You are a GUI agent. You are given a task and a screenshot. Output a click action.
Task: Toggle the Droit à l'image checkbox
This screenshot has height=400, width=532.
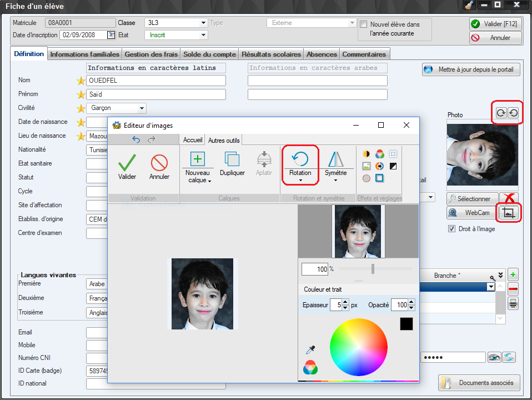[451, 229]
